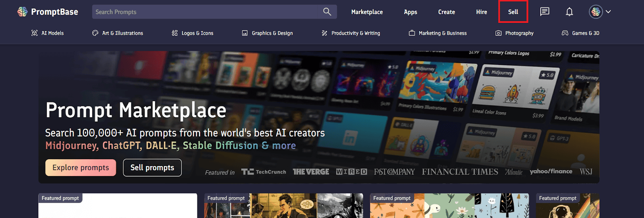644x218 pixels.
Task: Click the Sell prompts button
Action: 153,168
